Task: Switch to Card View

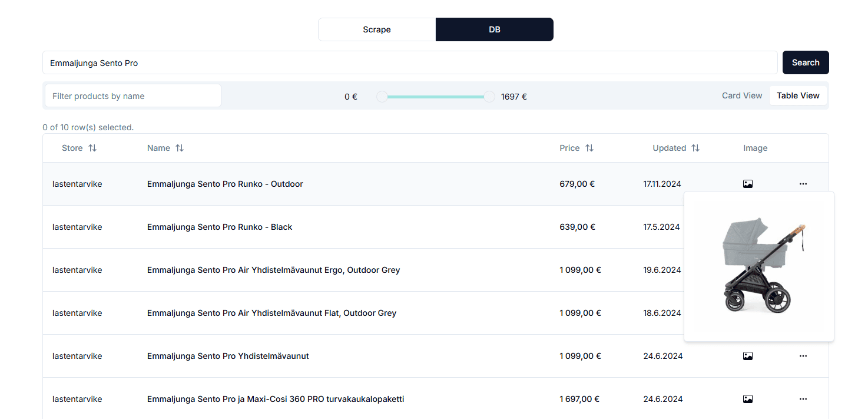Action: [742, 95]
